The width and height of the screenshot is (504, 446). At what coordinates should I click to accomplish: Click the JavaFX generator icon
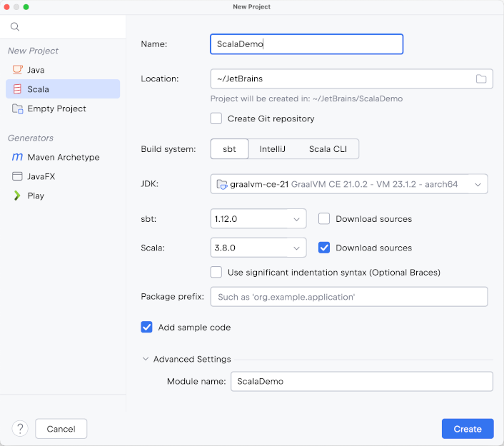[x=17, y=176]
